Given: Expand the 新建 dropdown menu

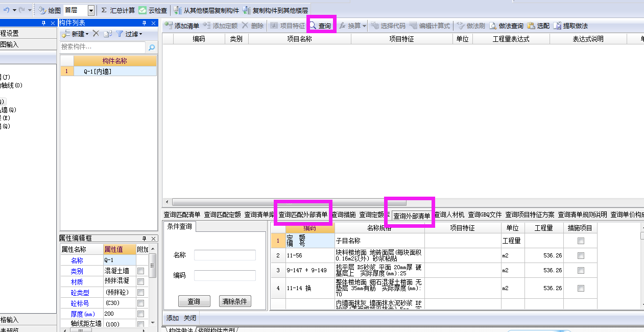Looking at the screenshot, I should click(87, 34).
